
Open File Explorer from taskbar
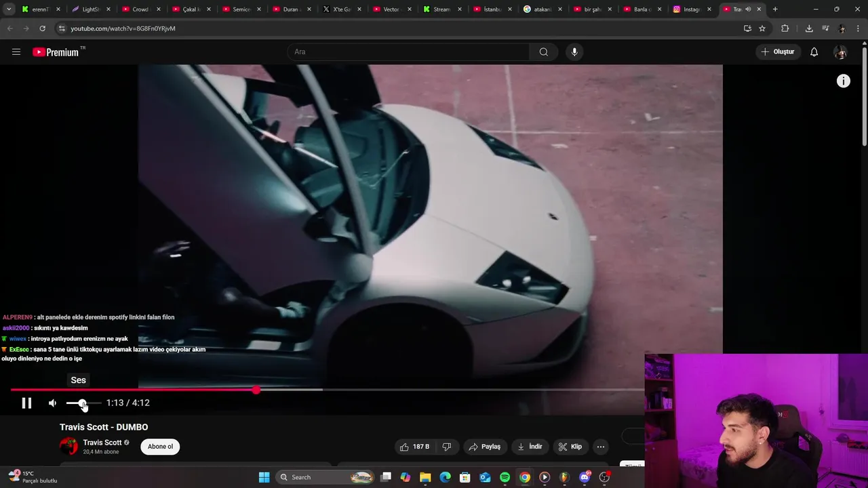(x=425, y=477)
